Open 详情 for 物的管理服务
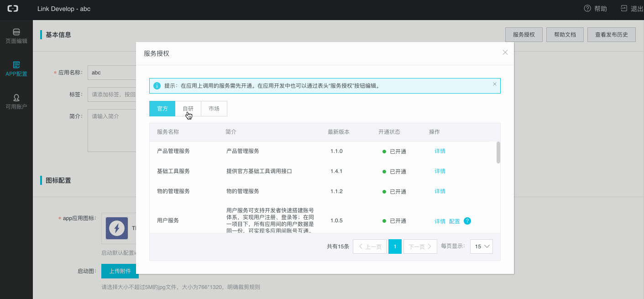This screenshot has height=299, width=644. [x=440, y=191]
